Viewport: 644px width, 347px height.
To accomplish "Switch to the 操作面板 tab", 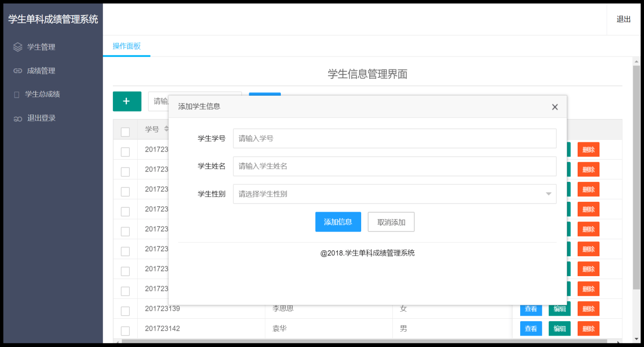I will point(126,46).
